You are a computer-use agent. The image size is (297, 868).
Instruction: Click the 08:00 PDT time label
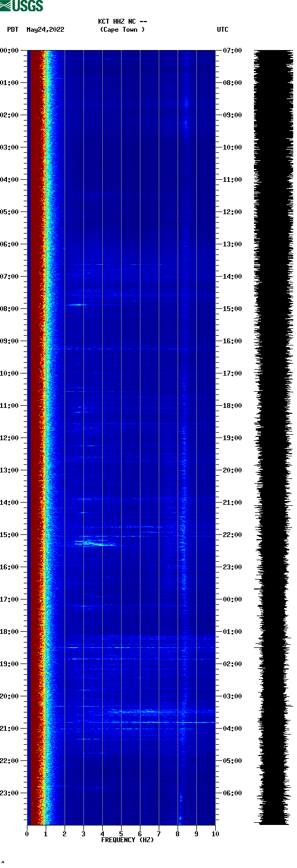tap(10, 309)
